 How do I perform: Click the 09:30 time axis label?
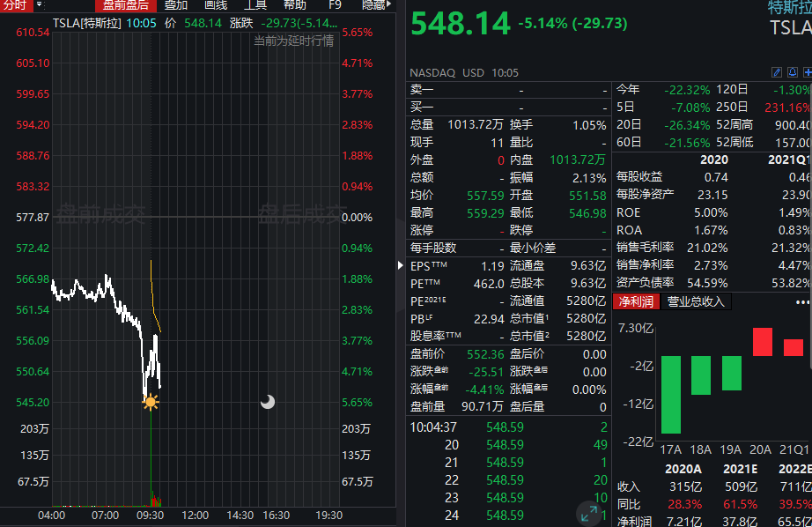pyautogui.click(x=151, y=516)
